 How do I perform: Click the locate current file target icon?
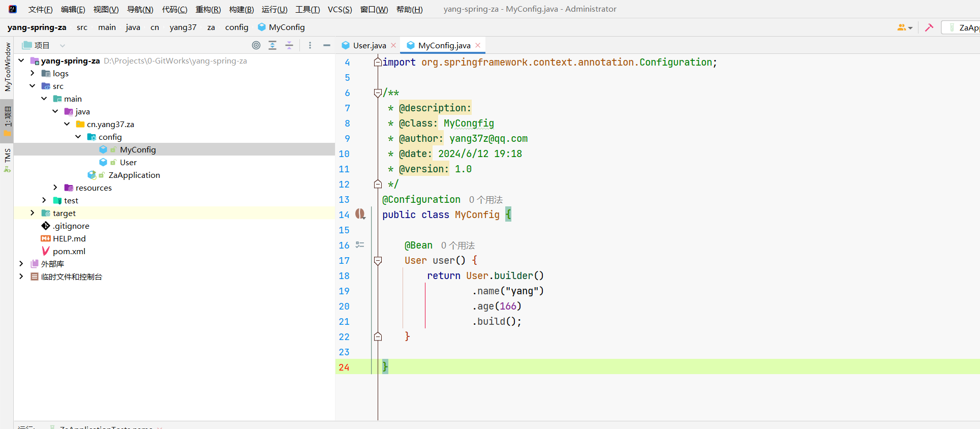click(256, 45)
